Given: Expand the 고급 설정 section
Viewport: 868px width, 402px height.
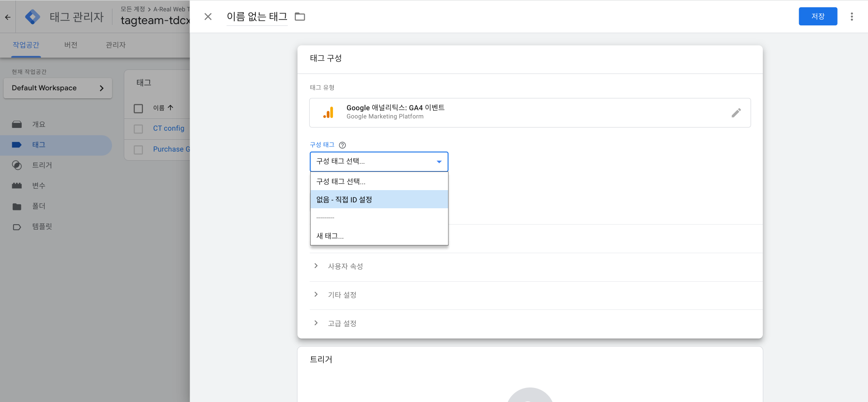Looking at the screenshot, I should pos(316,323).
